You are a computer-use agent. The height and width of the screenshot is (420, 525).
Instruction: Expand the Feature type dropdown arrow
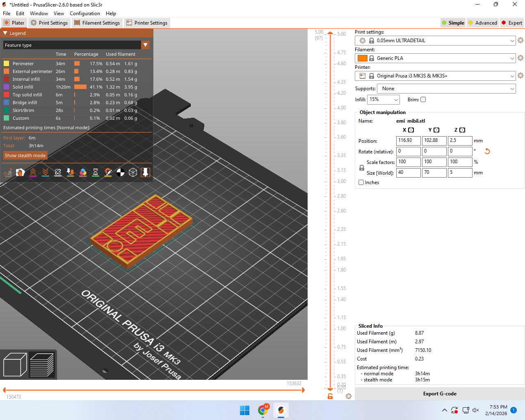pos(146,45)
